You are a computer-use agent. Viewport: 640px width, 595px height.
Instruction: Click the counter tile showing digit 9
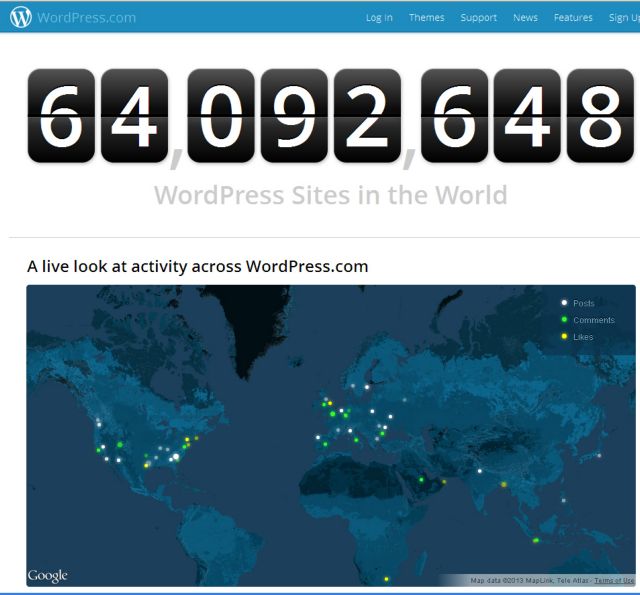[294, 116]
